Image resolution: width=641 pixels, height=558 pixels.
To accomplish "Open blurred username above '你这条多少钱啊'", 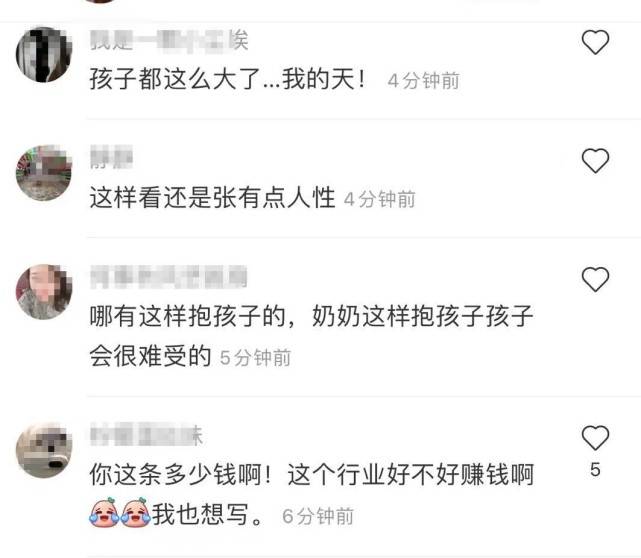I will pos(146,435).
